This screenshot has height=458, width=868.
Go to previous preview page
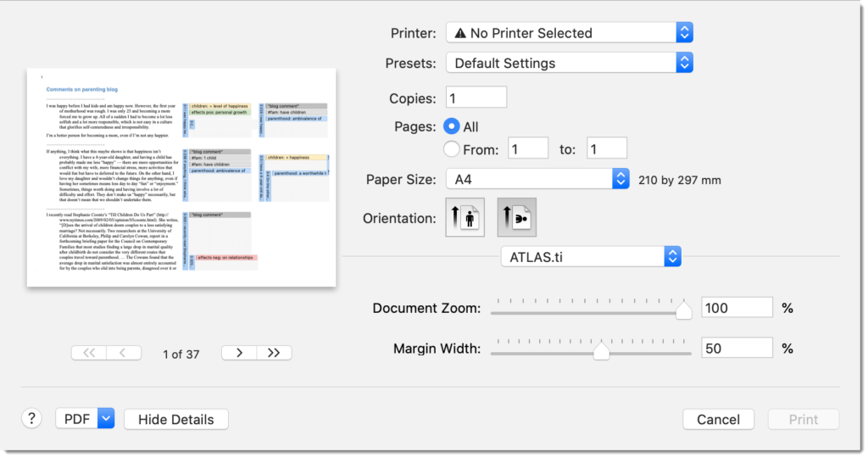124,353
